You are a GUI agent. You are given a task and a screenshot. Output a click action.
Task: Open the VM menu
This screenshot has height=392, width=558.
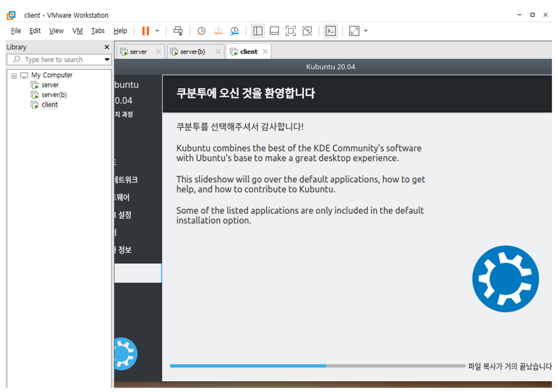point(77,31)
